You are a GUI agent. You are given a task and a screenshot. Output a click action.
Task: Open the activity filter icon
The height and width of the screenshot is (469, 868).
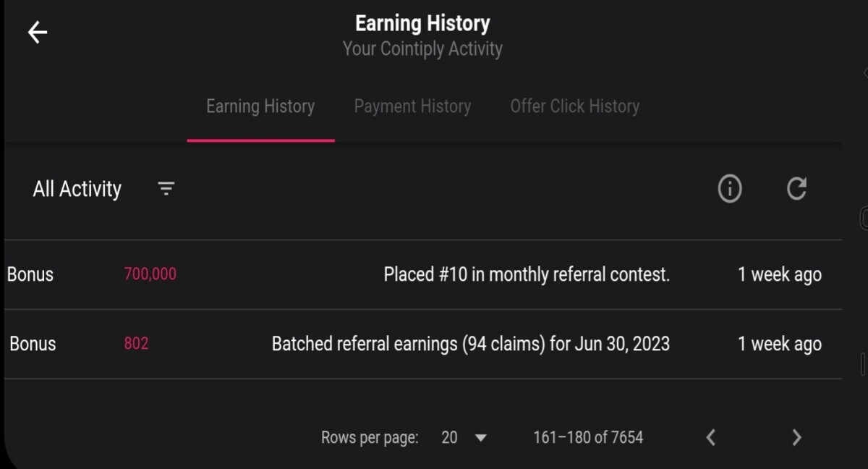pyautogui.click(x=166, y=189)
